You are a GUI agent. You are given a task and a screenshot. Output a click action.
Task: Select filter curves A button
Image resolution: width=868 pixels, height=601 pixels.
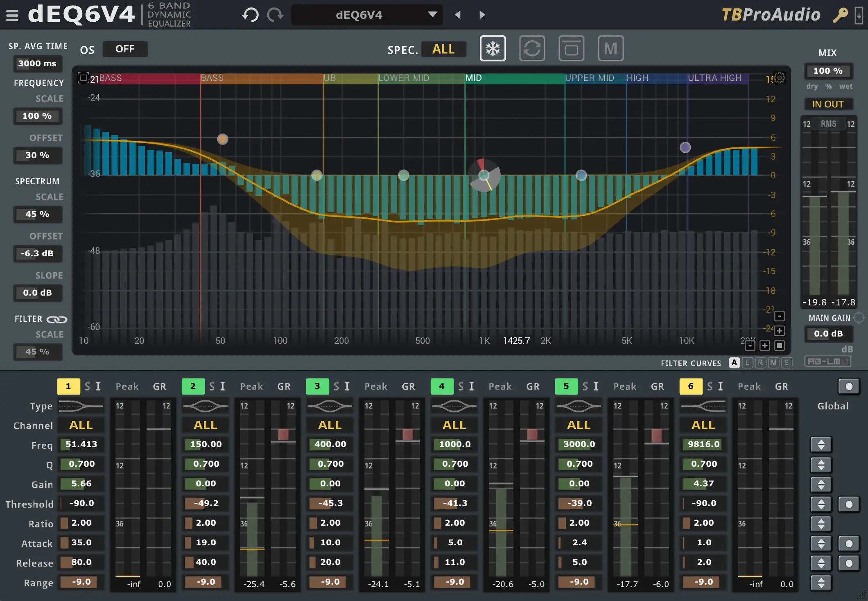[x=735, y=363]
